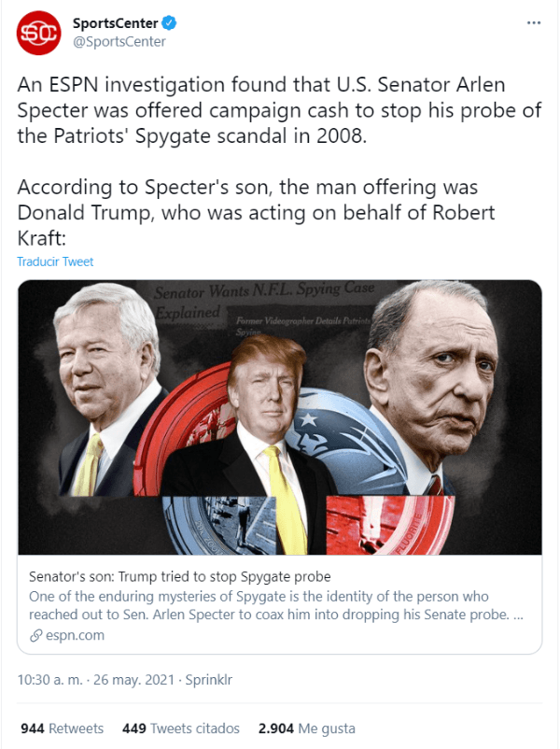The height and width of the screenshot is (749, 560).
Task: Click the 10:30 a. m. timestamp
Action: tap(53, 680)
